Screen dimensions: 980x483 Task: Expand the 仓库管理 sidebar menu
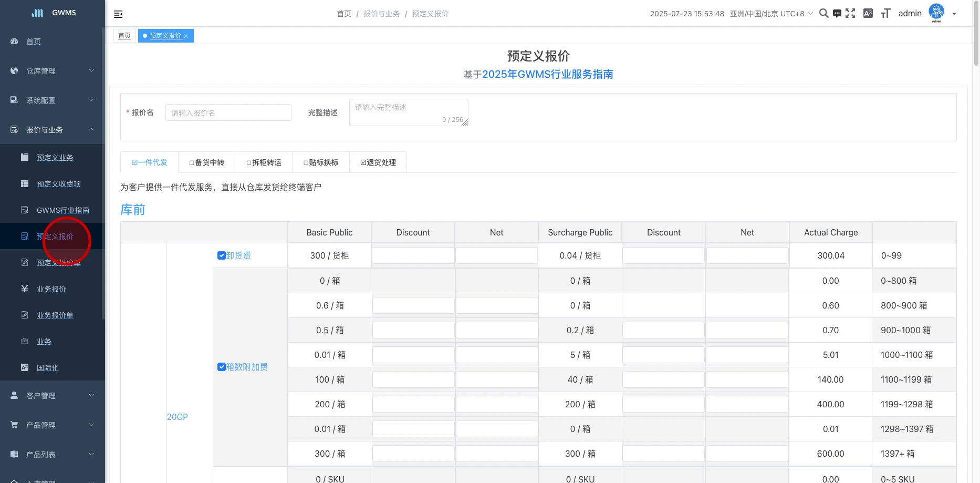point(53,71)
